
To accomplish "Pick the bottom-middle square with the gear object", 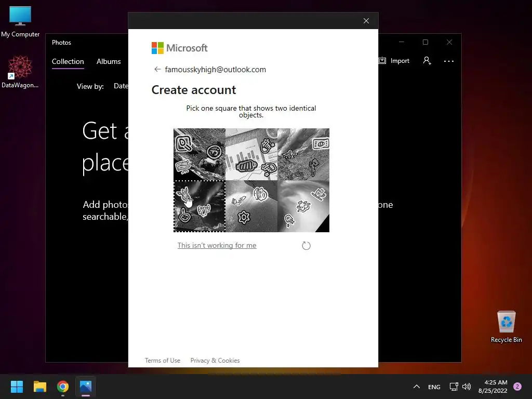I will pyautogui.click(x=251, y=206).
